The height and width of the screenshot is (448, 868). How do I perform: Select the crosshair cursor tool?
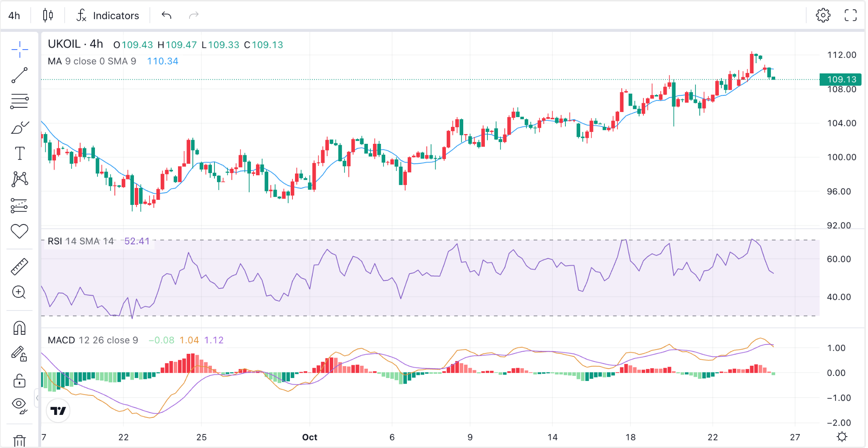pos(19,50)
